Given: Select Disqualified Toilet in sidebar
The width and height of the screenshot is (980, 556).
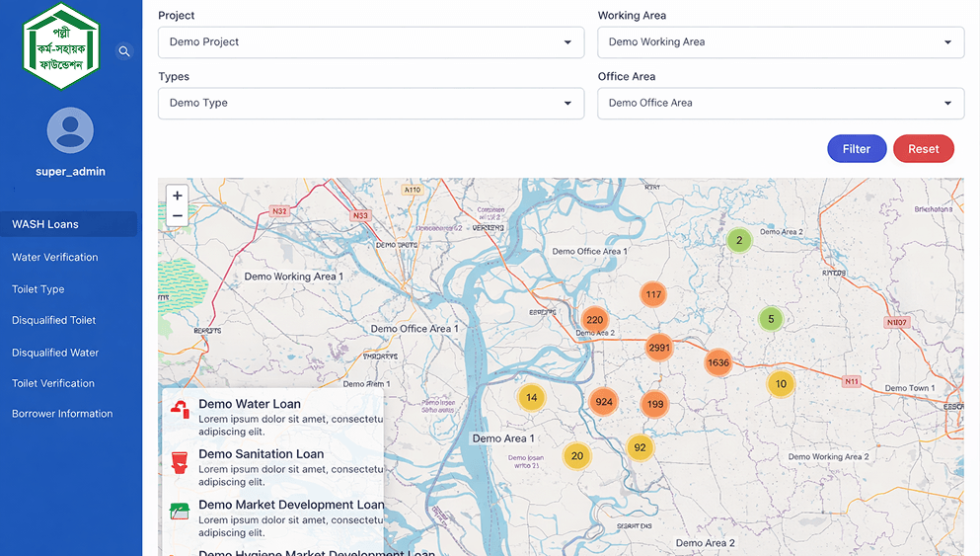Looking at the screenshot, I should click(x=53, y=320).
